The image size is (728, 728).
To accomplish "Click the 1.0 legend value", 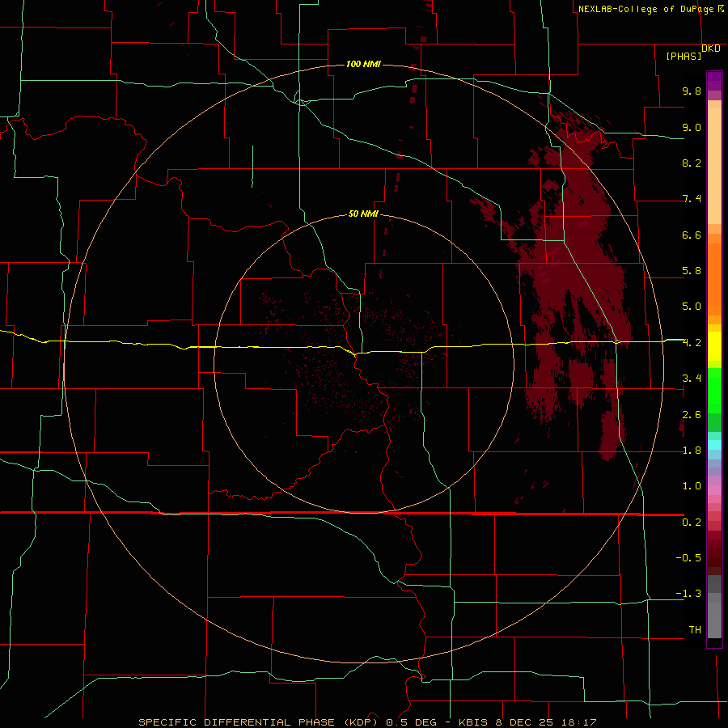I will pyautogui.click(x=692, y=486).
